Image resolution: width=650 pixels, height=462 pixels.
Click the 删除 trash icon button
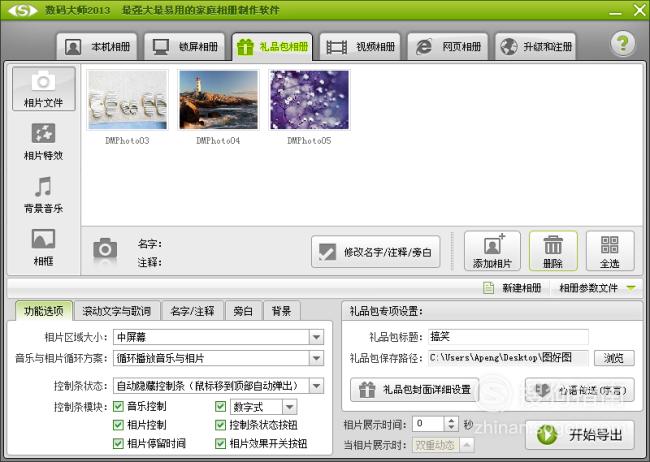tap(553, 251)
